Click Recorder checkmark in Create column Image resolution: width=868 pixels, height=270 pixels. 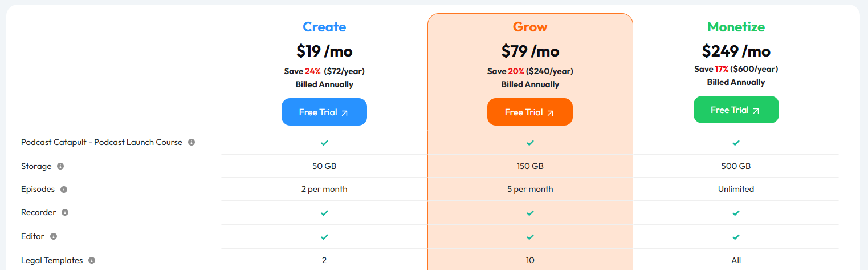324,213
